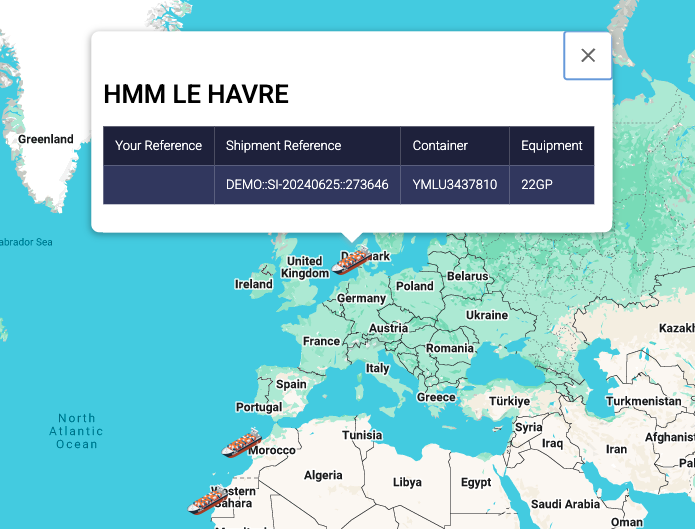
Task: Click the Iran map label
Action: tap(617, 450)
